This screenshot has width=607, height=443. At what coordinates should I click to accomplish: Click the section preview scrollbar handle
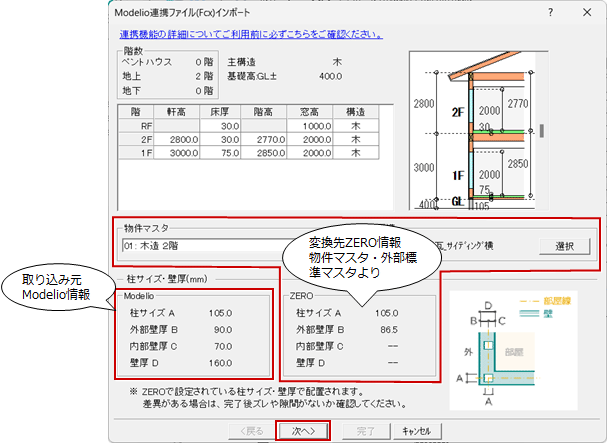(542, 130)
